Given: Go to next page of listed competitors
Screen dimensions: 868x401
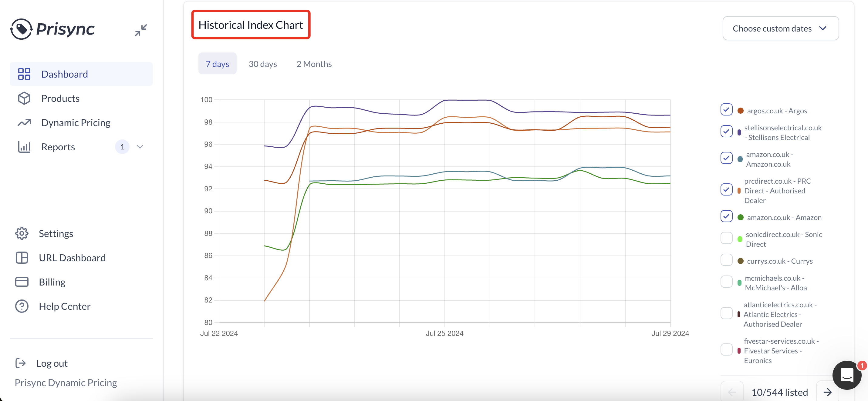Looking at the screenshot, I should pyautogui.click(x=827, y=392).
